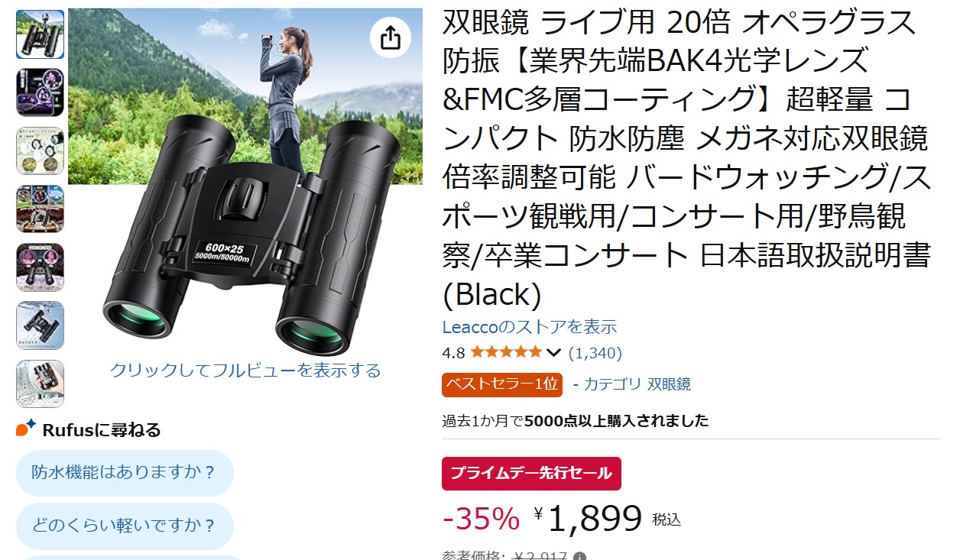Click the info icon beside reference price
Screen dimensions: 960x560
(x=580, y=556)
